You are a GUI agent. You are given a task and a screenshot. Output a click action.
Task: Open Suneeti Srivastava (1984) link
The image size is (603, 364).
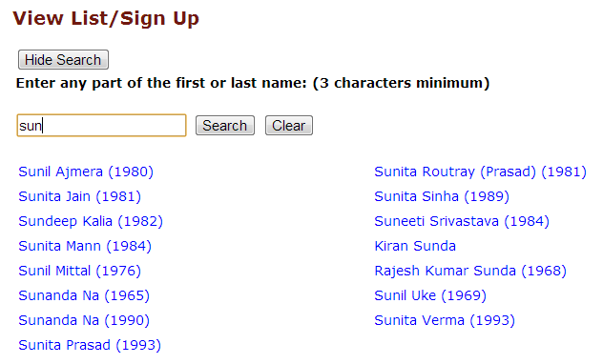click(x=462, y=221)
